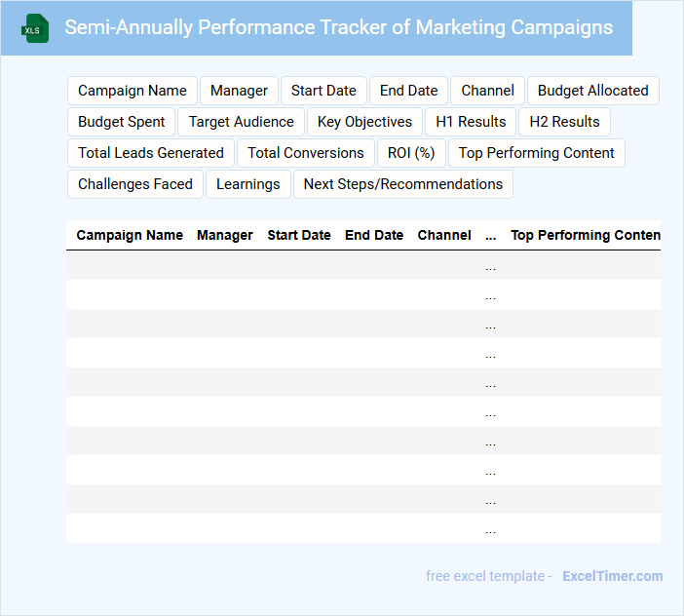Click the Budget Spent tag
684x616 pixels.
(122, 122)
